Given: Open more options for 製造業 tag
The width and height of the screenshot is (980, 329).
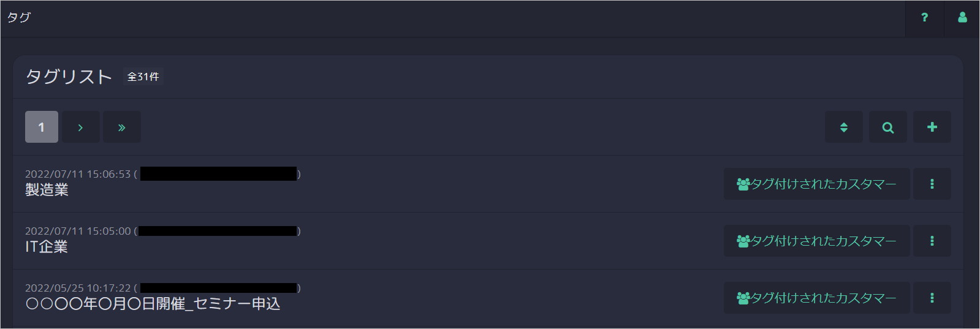Looking at the screenshot, I should 932,184.
